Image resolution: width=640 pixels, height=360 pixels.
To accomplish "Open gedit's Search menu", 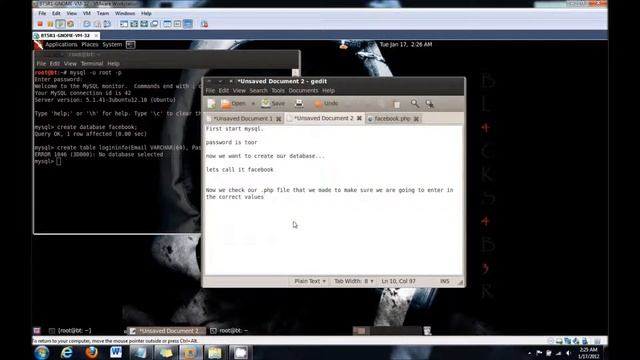I will (258, 91).
